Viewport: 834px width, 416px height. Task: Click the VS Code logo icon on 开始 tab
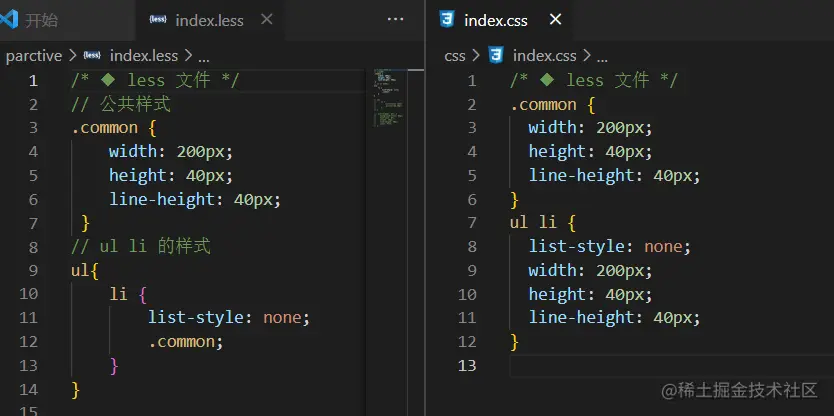9,20
